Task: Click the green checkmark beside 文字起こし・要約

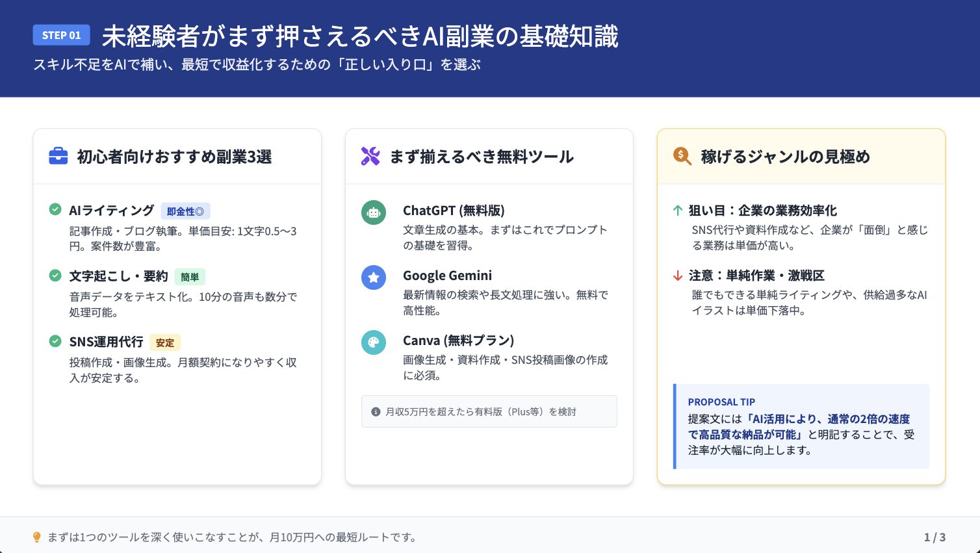Action: pos(55,276)
